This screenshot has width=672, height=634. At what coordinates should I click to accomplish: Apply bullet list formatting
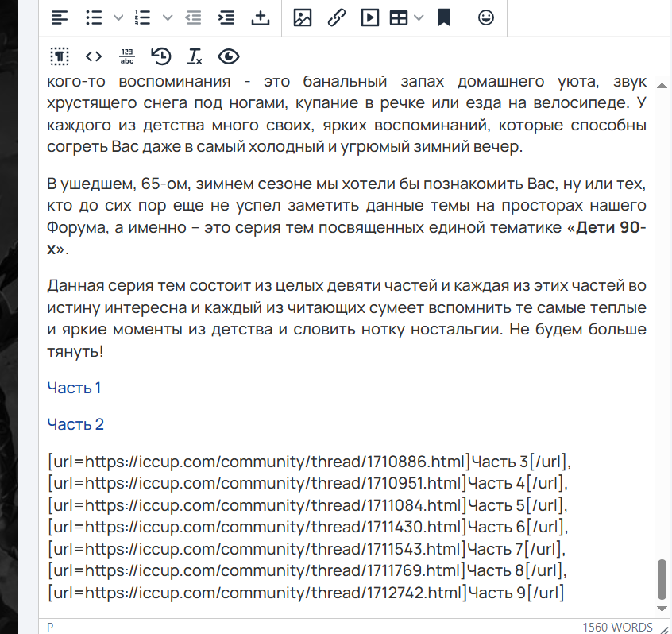(x=94, y=18)
